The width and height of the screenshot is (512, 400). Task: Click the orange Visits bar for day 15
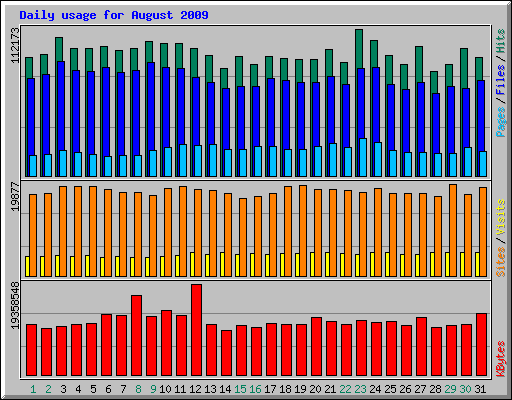[243, 237]
